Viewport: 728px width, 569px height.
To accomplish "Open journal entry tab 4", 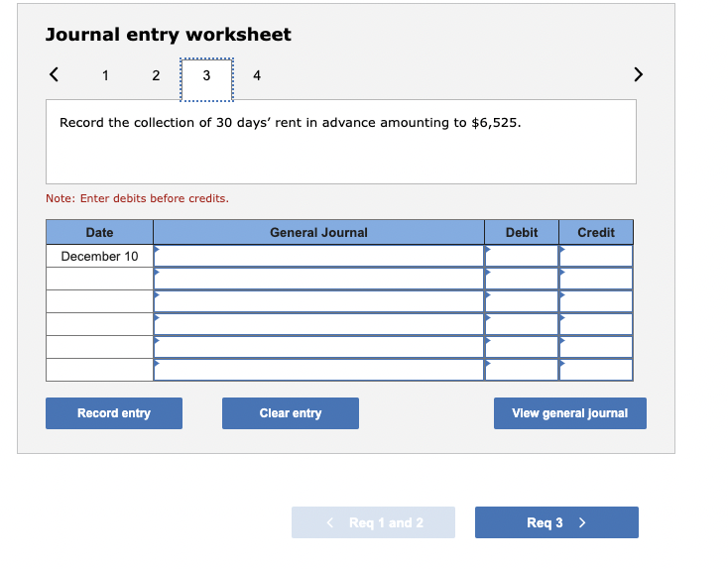I will [x=257, y=75].
